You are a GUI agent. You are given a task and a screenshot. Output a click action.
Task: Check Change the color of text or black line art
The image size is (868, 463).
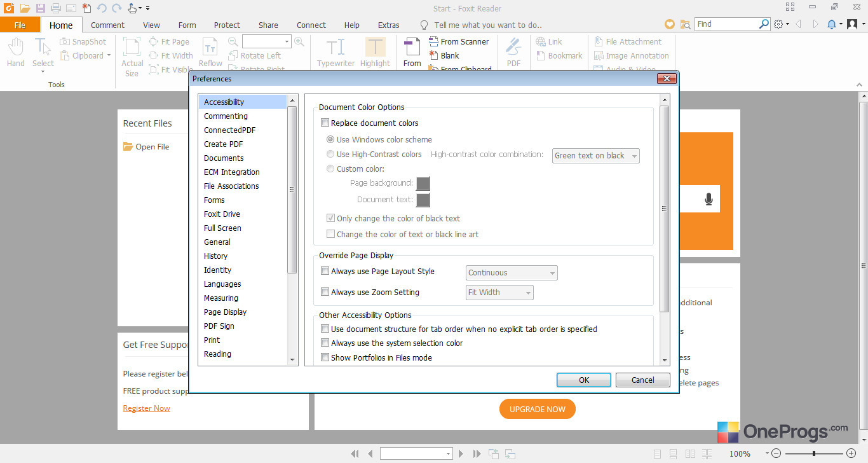coord(331,234)
